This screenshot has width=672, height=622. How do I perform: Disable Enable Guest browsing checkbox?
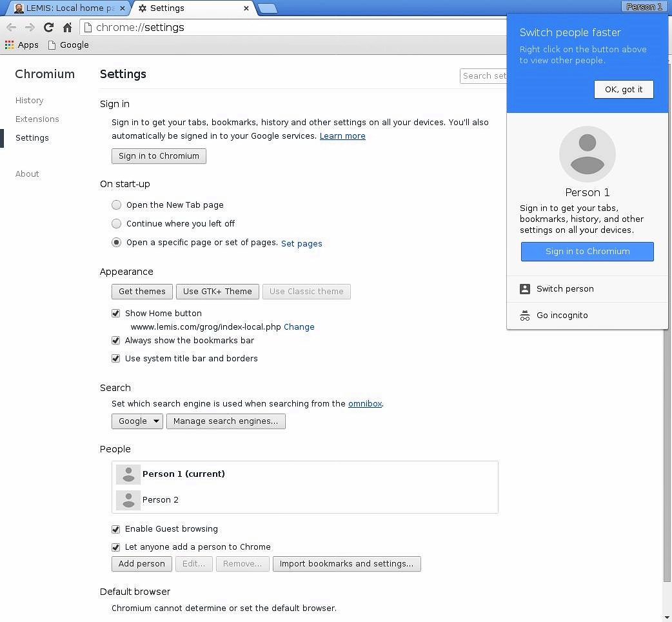coord(116,529)
